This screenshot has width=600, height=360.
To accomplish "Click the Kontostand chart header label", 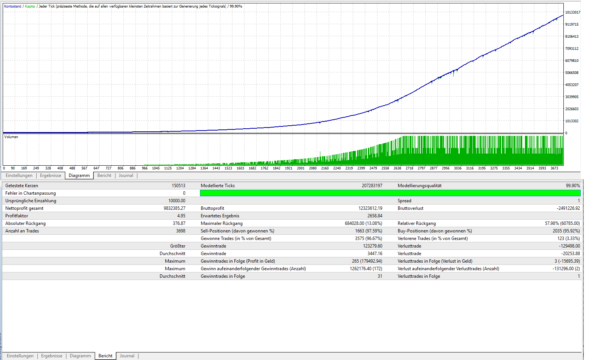I will (13, 7).
